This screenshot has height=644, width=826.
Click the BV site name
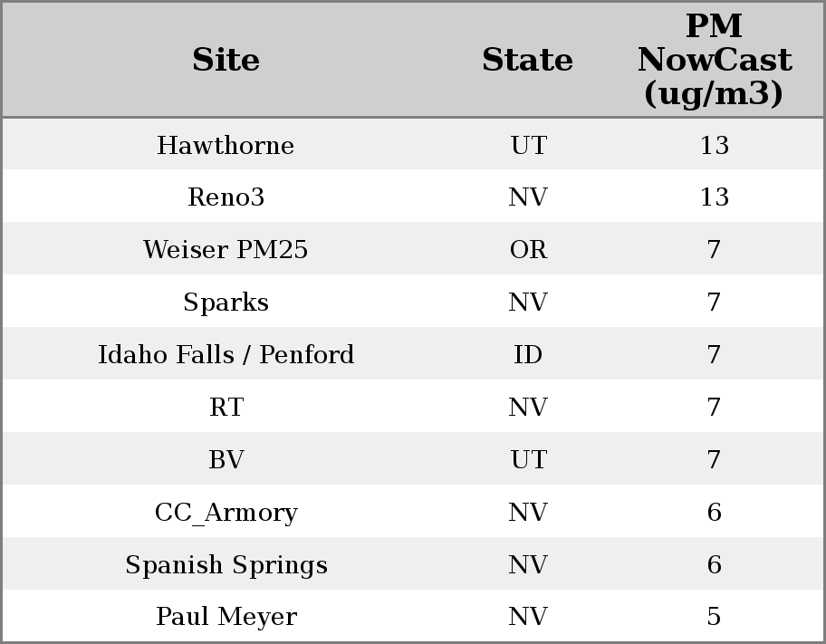[226, 460]
